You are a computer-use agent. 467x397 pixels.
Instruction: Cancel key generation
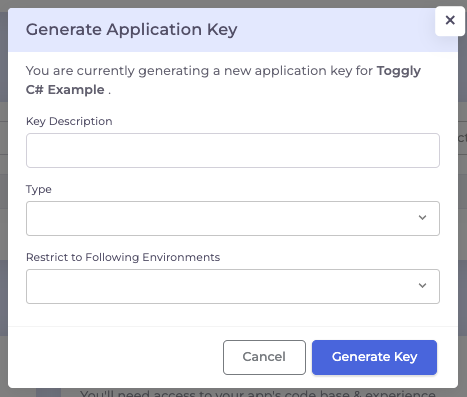(x=264, y=357)
